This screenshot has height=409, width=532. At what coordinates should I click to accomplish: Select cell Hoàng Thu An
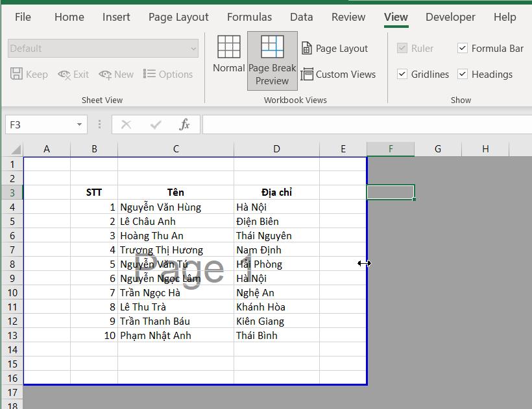(176, 235)
